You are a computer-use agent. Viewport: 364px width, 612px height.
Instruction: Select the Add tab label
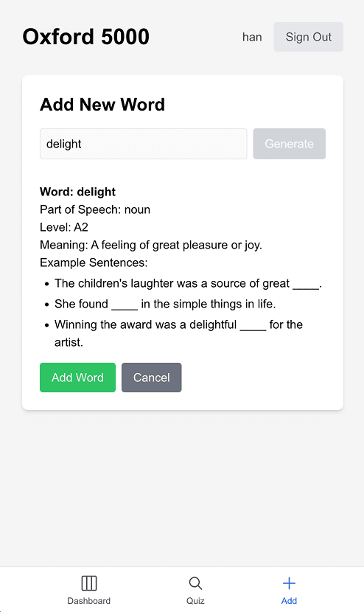click(x=289, y=601)
